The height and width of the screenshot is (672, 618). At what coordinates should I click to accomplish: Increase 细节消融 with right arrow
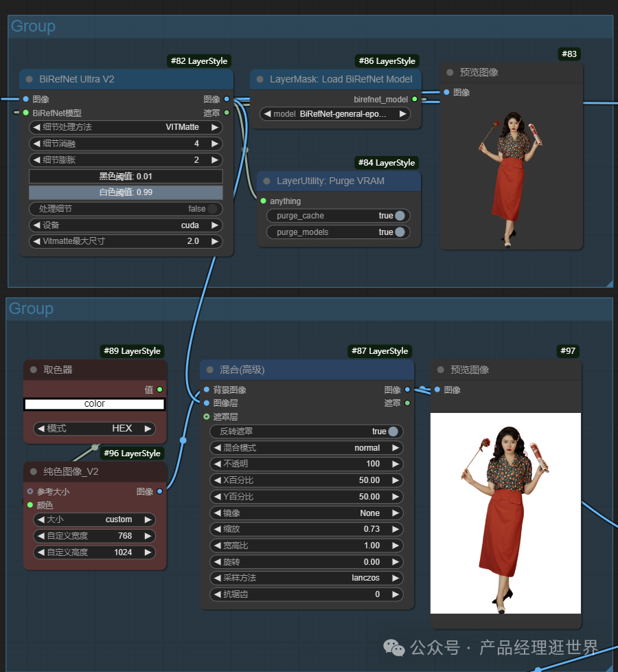click(215, 144)
